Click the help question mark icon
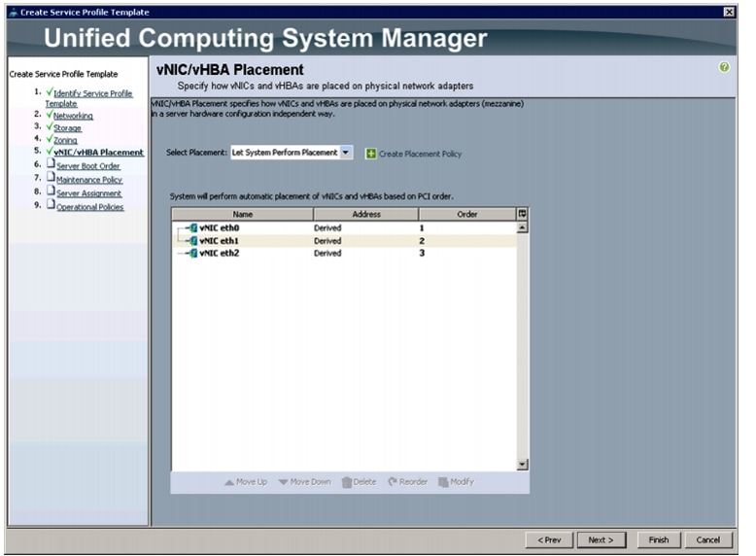This screenshot has width=756, height=556. click(724, 67)
